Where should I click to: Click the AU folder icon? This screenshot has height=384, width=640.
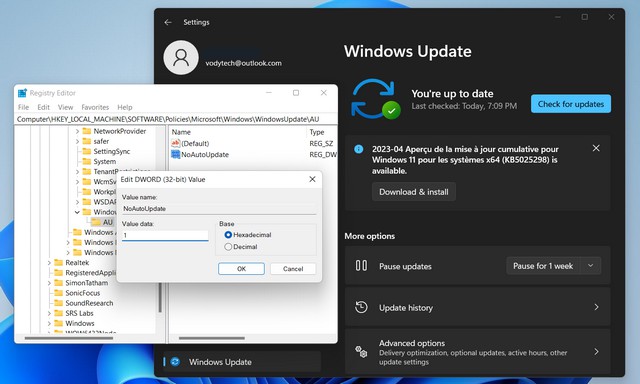(96, 222)
